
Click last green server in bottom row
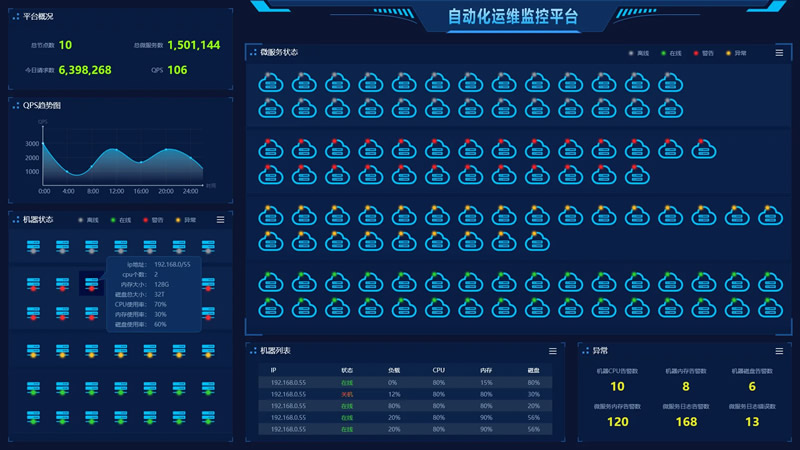tap(208, 417)
